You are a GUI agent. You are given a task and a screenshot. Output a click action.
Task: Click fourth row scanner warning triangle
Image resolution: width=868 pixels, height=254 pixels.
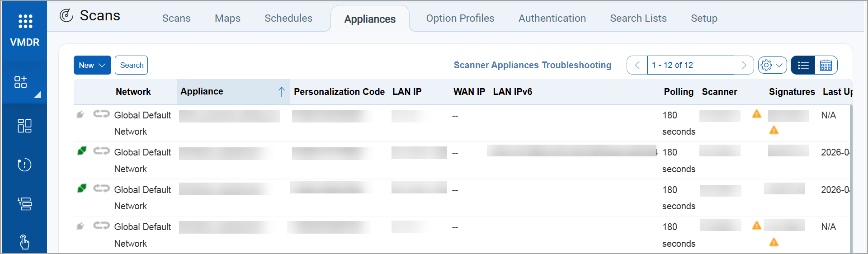tap(757, 226)
